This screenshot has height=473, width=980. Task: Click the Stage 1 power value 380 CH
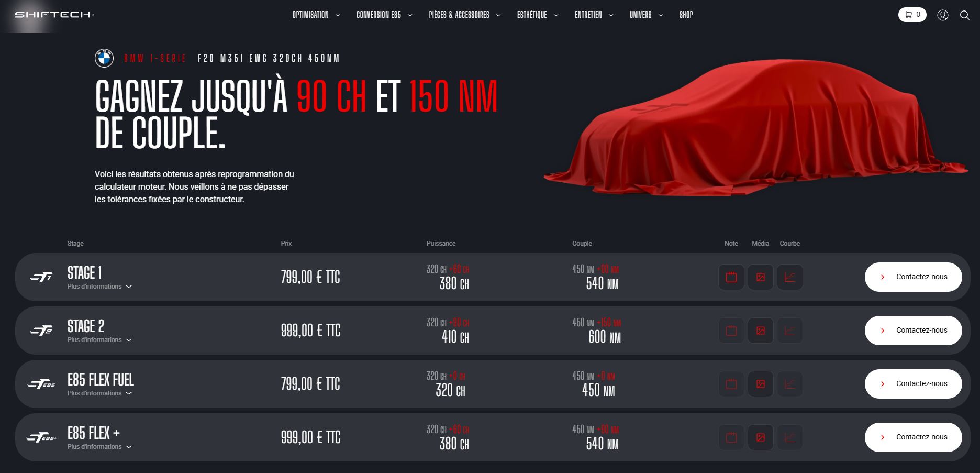pyautogui.click(x=454, y=284)
